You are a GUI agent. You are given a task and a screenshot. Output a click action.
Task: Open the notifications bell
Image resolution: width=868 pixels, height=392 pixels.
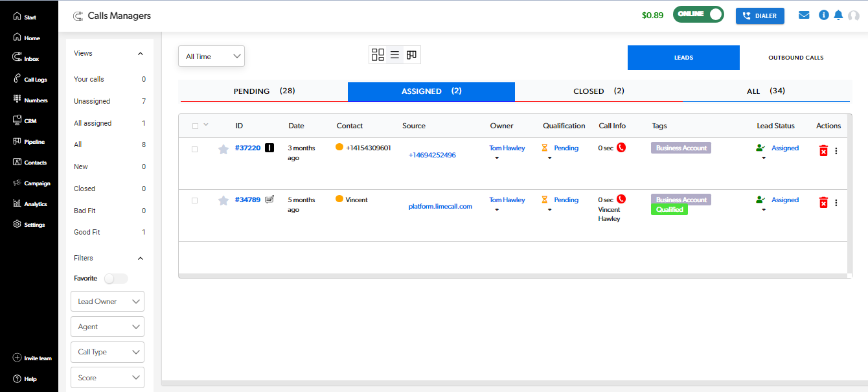pyautogui.click(x=838, y=15)
